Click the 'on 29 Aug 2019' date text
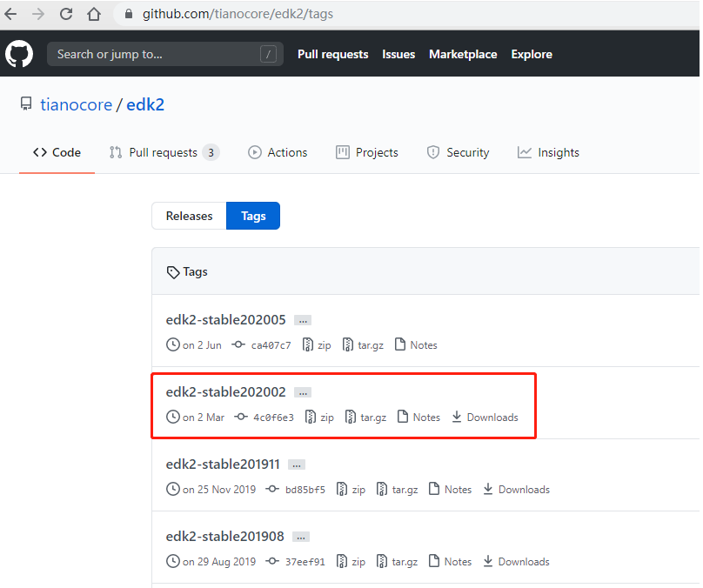This screenshot has width=703, height=588. pyautogui.click(x=218, y=562)
